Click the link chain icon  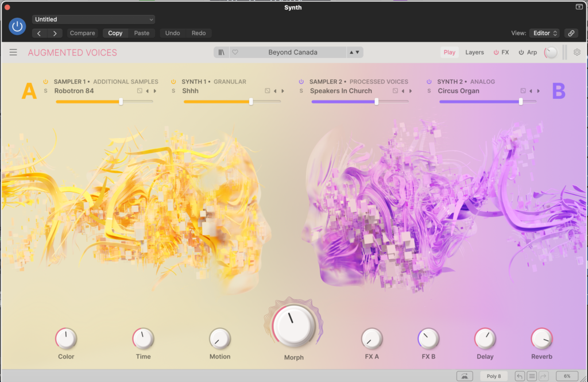click(571, 33)
